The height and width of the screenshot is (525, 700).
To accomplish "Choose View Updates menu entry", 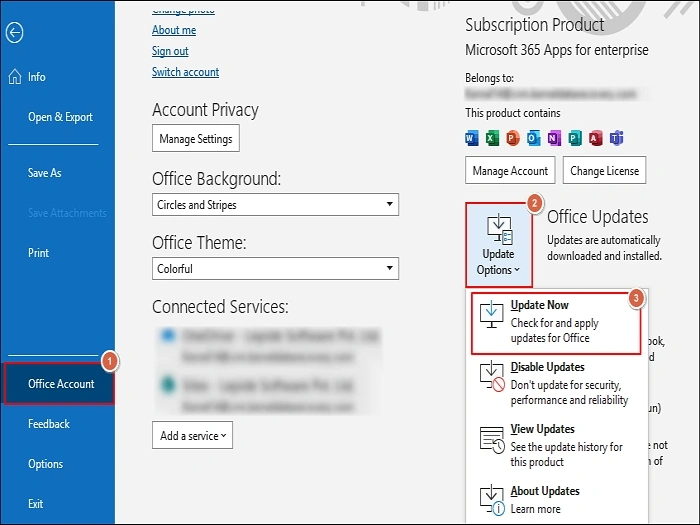I will pos(556,445).
